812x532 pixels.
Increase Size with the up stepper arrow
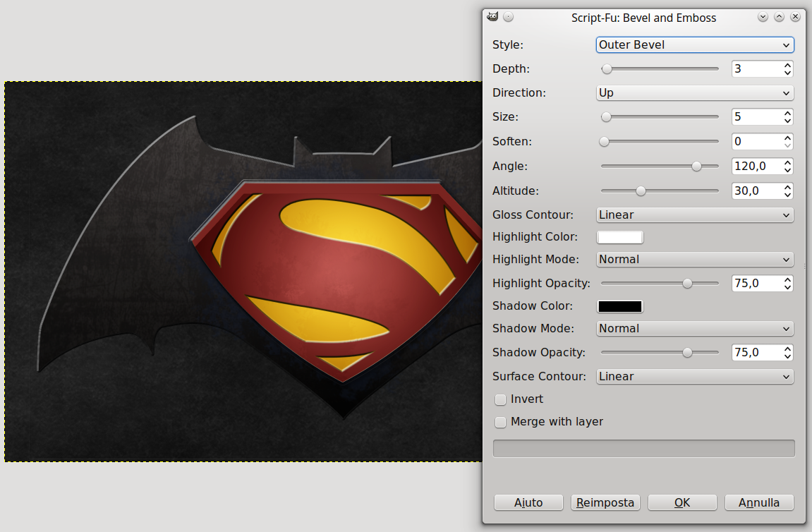(787, 114)
